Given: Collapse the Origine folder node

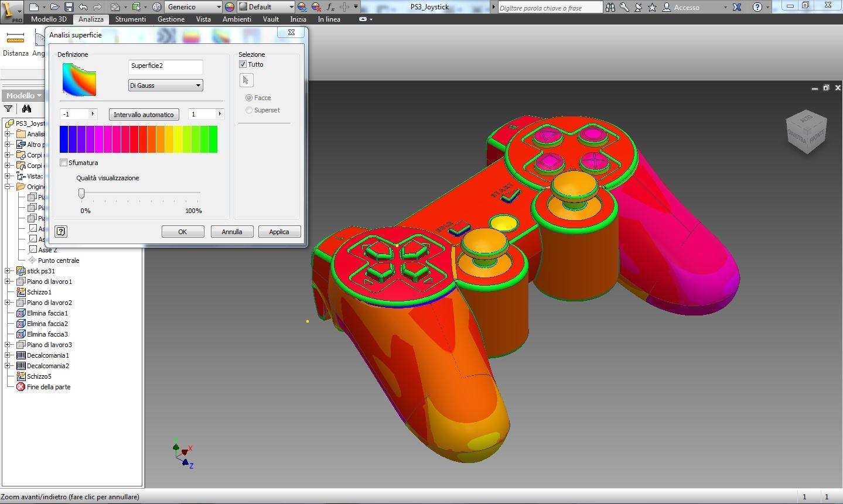Looking at the screenshot, I should (8, 187).
